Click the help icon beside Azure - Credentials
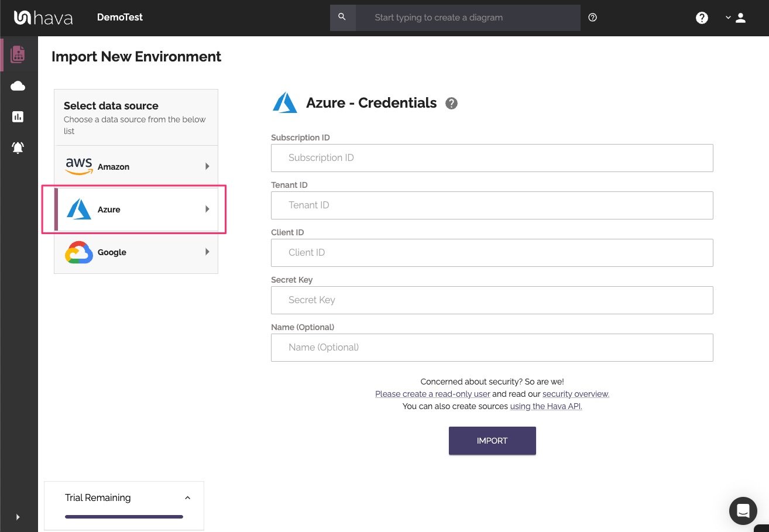This screenshot has width=769, height=532. pyautogui.click(x=451, y=103)
